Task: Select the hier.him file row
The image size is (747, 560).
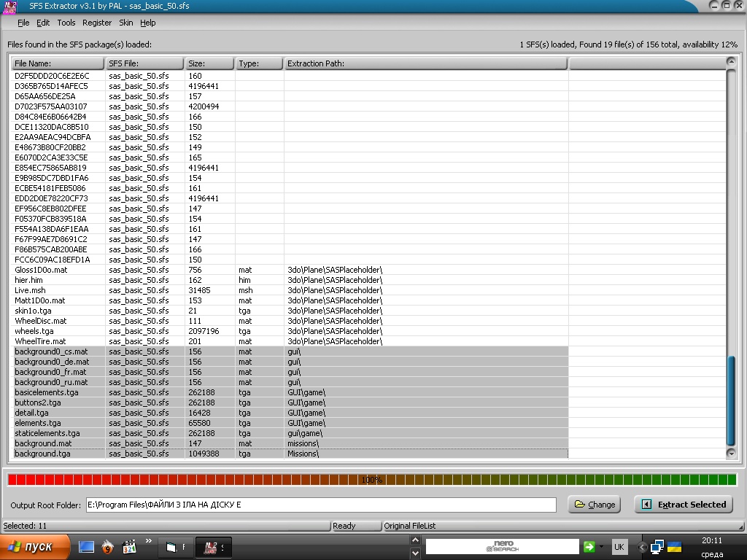Action: 290,280
